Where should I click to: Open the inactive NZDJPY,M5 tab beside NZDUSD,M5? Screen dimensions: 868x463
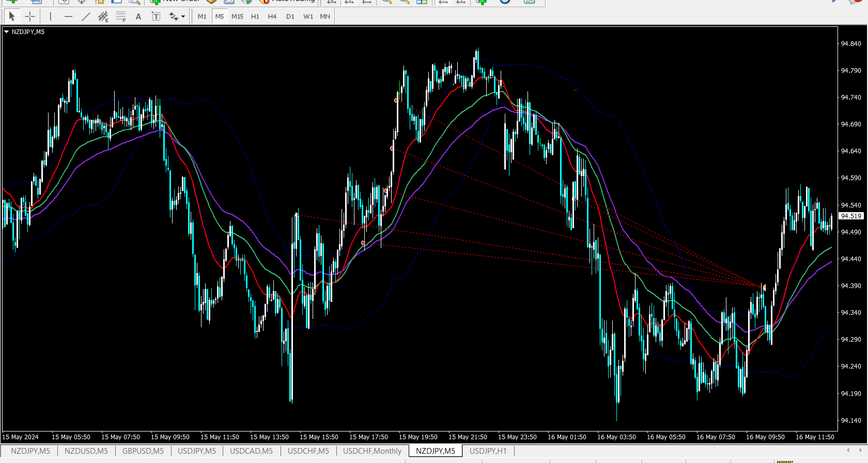(30, 451)
